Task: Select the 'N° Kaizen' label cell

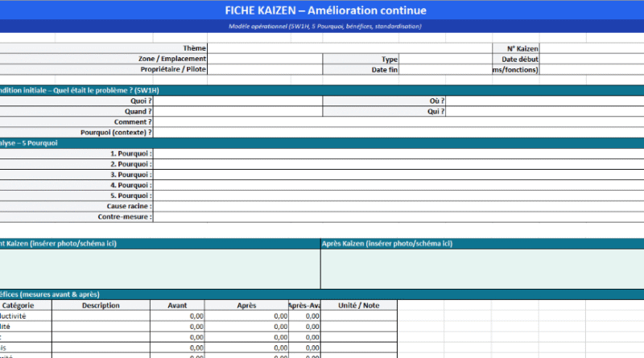Action: (x=516, y=48)
